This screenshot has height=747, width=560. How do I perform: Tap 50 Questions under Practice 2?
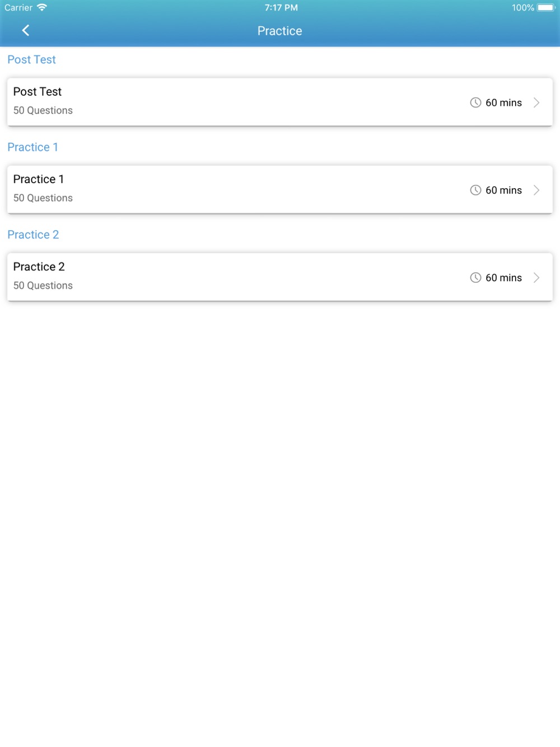pos(43,286)
